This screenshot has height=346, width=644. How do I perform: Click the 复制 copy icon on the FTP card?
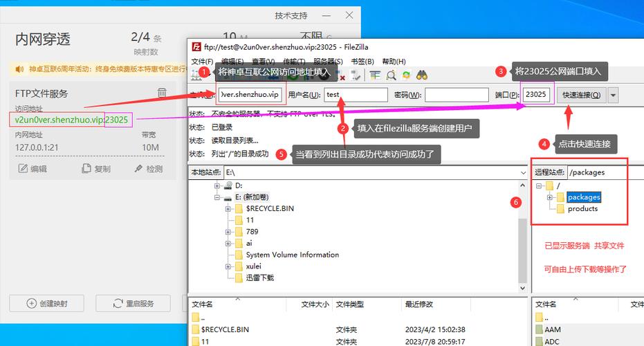pyautogui.click(x=86, y=168)
